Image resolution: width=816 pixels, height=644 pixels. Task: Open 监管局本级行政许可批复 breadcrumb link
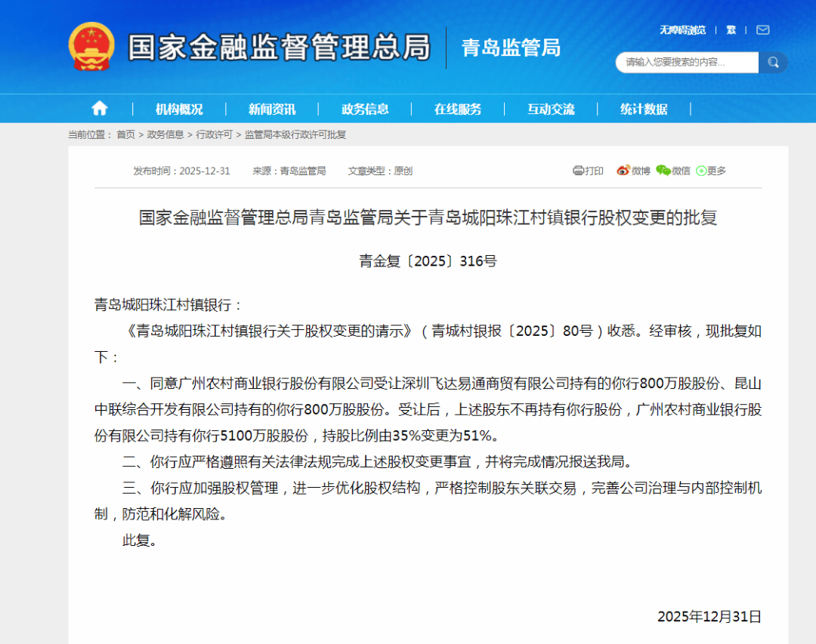(295, 134)
